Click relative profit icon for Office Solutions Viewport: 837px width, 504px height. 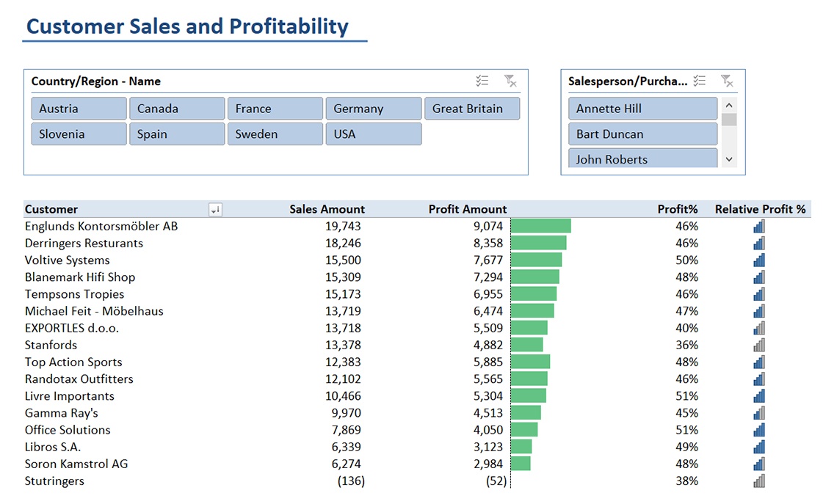(759, 431)
